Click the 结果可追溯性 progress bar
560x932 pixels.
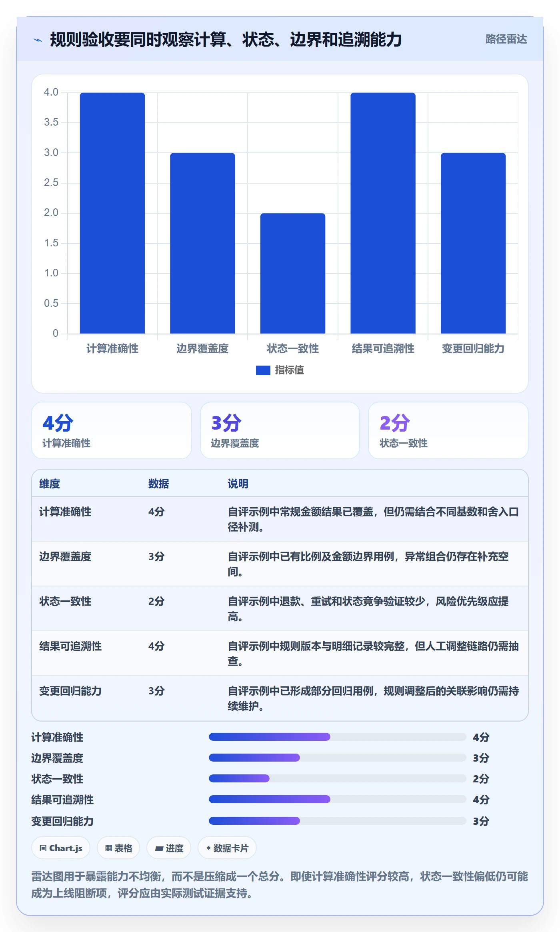[337, 799]
